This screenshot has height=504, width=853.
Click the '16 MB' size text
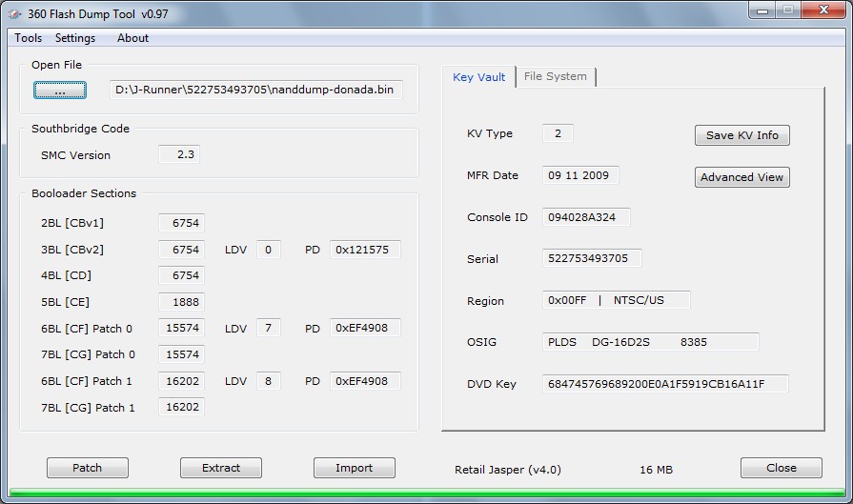click(x=656, y=470)
